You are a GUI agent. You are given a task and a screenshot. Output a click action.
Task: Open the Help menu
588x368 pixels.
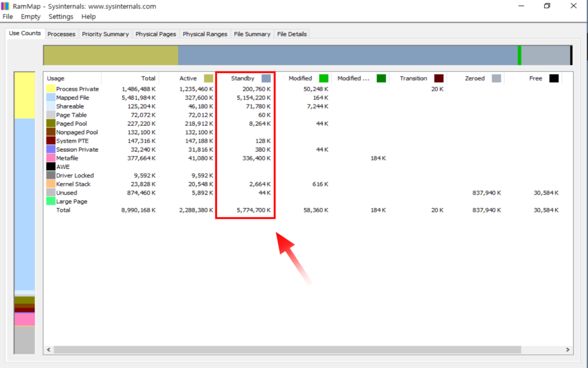click(x=88, y=17)
